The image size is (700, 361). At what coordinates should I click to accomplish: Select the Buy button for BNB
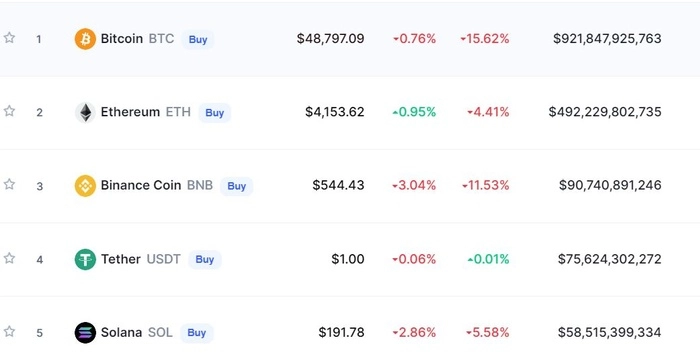click(237, 186)
